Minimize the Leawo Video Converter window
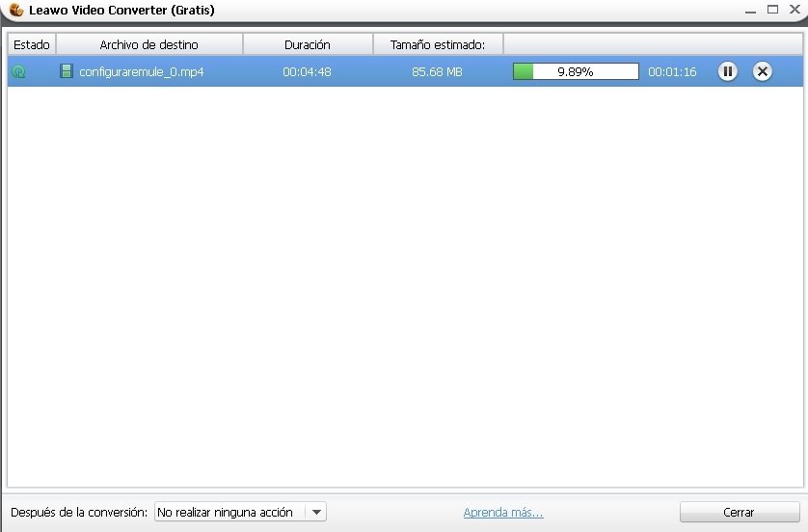Screen dimensions: 808x532 click(x=750, y=10)
